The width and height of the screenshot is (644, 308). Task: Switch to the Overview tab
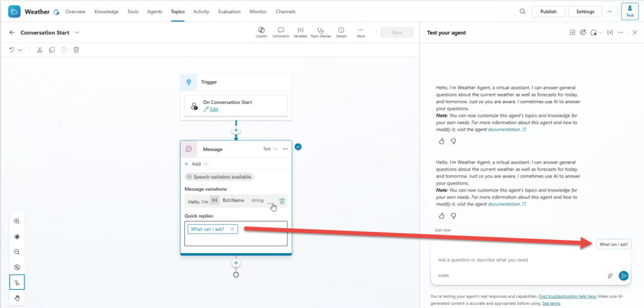[x=75, y=11]
